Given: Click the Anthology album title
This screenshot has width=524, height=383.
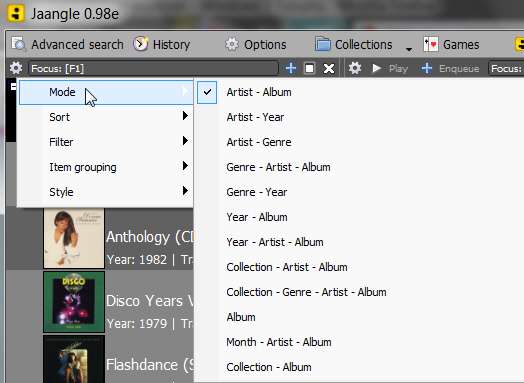Looking at the screenshot, I should tap(150, 237).
